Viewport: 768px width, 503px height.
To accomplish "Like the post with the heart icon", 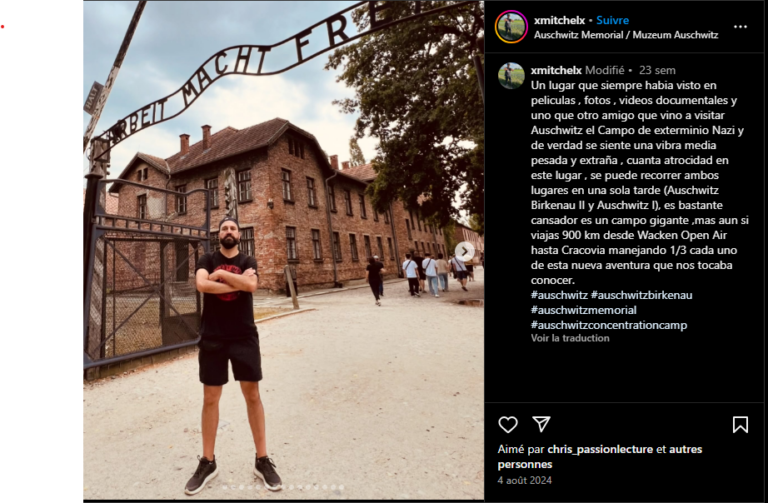I will point(508,424).
